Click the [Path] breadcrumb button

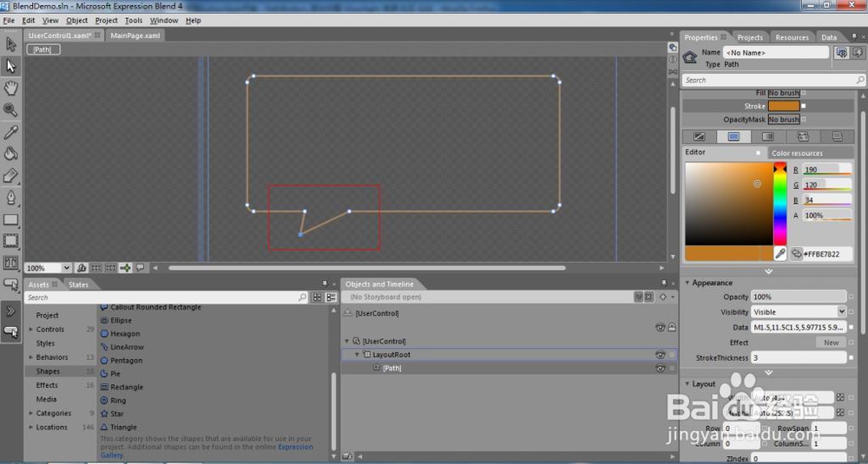(43, 49)
